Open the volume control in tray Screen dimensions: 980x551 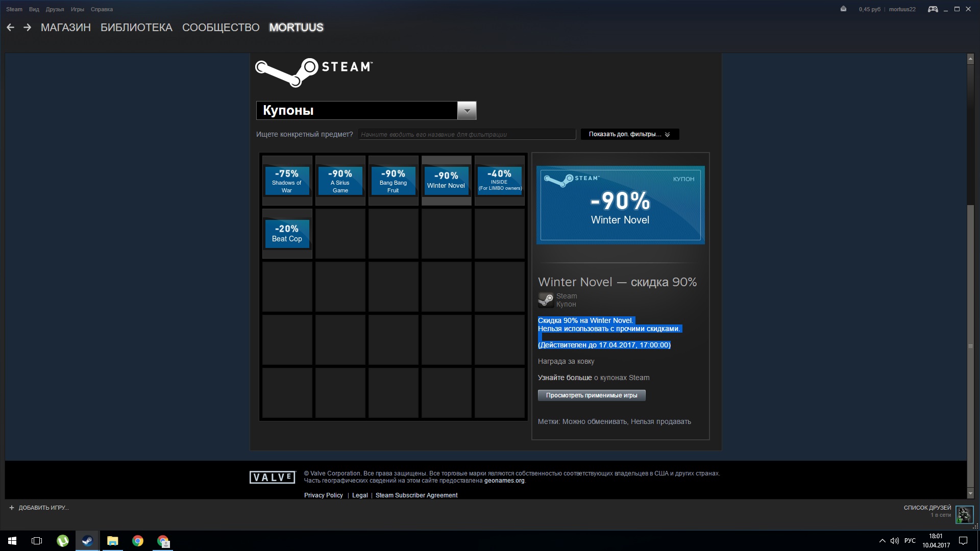[x=894, y=541]
